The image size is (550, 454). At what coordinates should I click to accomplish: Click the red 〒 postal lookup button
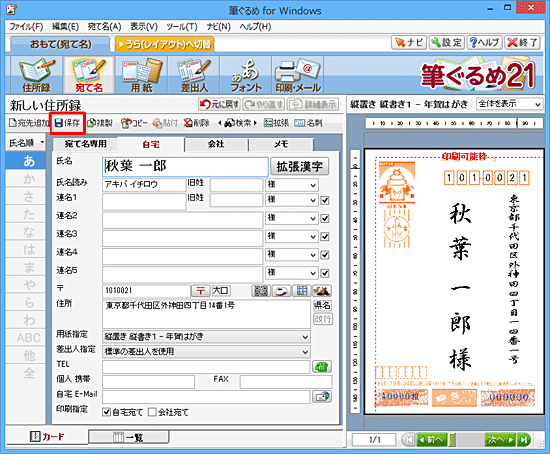point(200,291)
